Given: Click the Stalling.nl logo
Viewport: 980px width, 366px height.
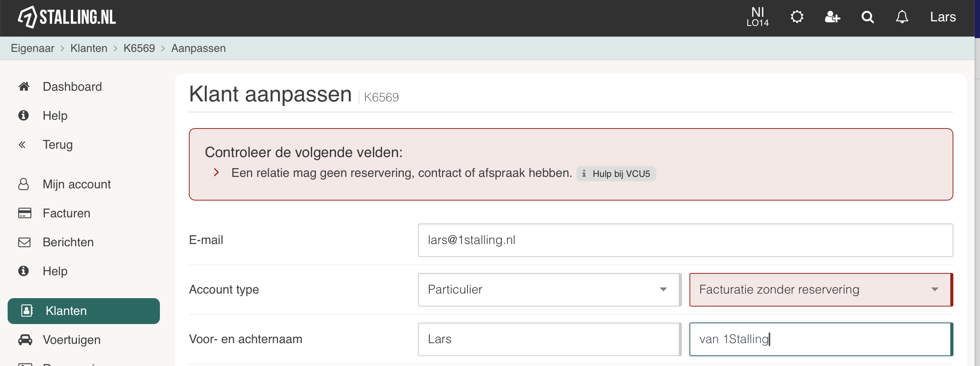Looking at the screenshot, I should click(67, 17).
